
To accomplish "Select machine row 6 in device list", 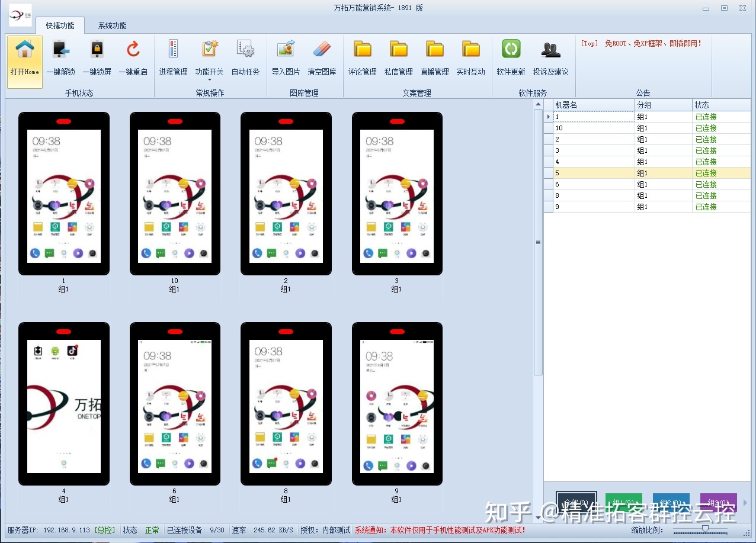I will pos(594,184).
